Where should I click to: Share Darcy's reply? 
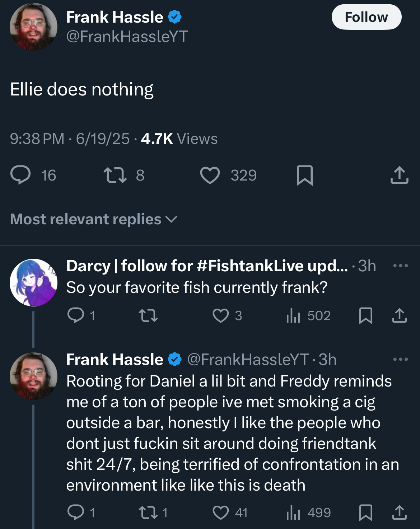399,315
